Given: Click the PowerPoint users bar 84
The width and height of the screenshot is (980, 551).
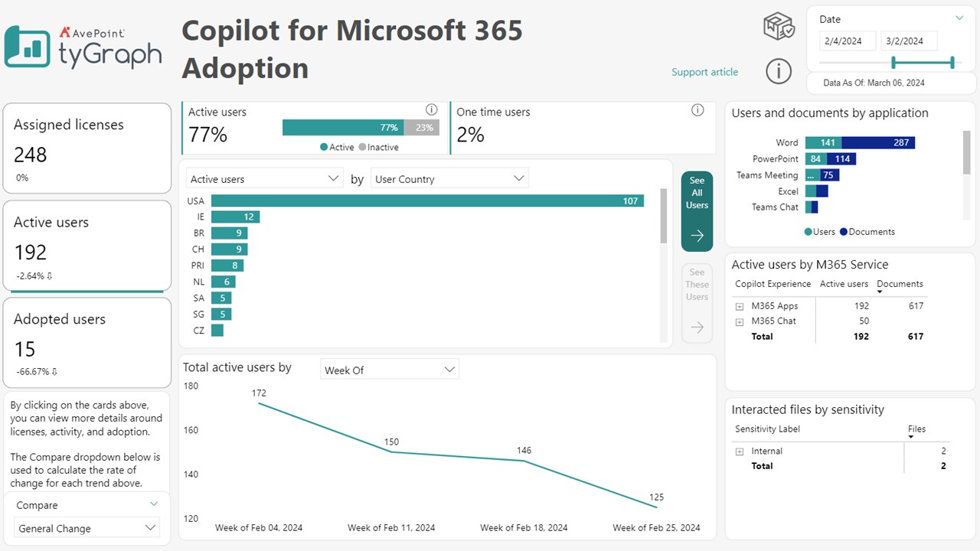Looking at the screenshot, I should (x=816, y=158).
